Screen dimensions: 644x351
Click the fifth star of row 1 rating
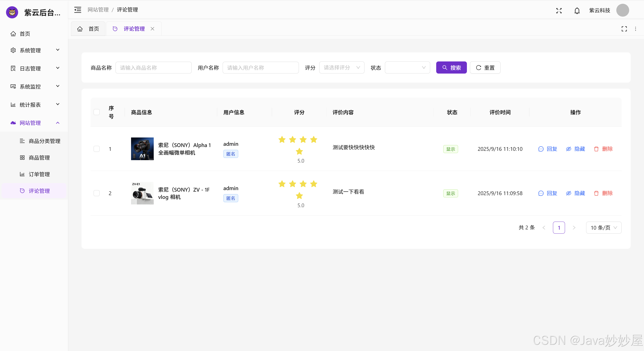(299, 151)
